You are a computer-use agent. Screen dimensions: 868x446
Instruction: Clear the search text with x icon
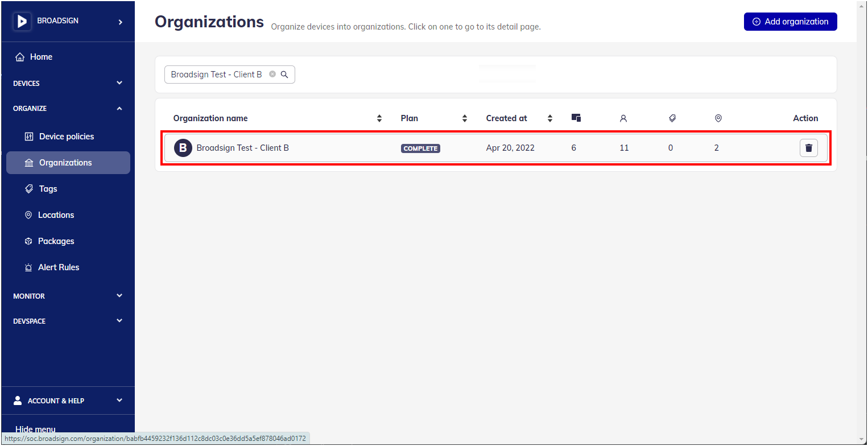(x=272, y=75)
